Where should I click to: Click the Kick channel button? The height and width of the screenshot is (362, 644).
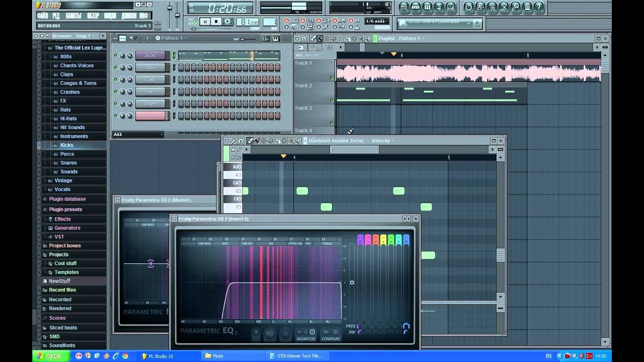point(150,67)
